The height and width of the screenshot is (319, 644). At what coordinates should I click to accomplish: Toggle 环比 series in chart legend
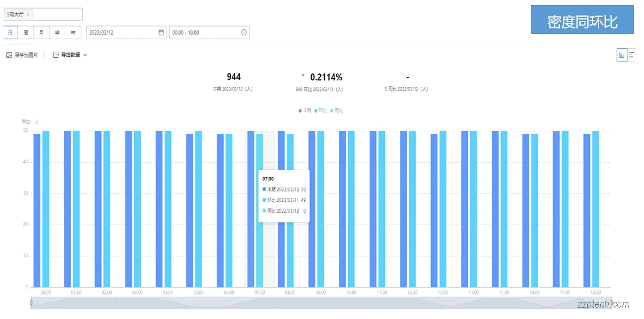coord(321,110)
